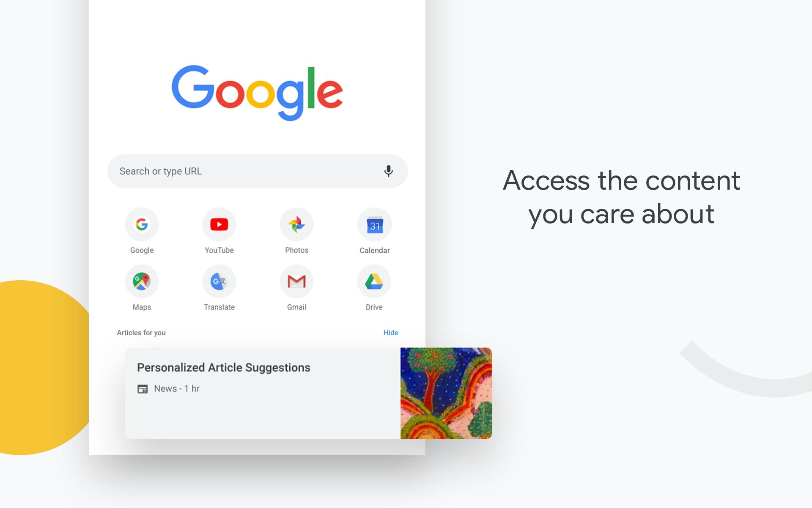Open Google Maps shortcut

point(142,280)
